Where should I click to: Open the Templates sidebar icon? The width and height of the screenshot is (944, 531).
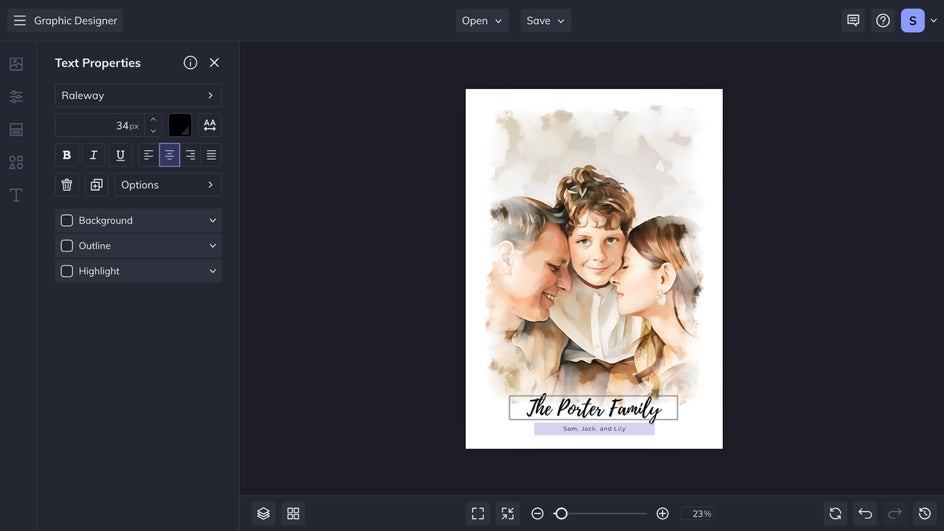(16, 129)
